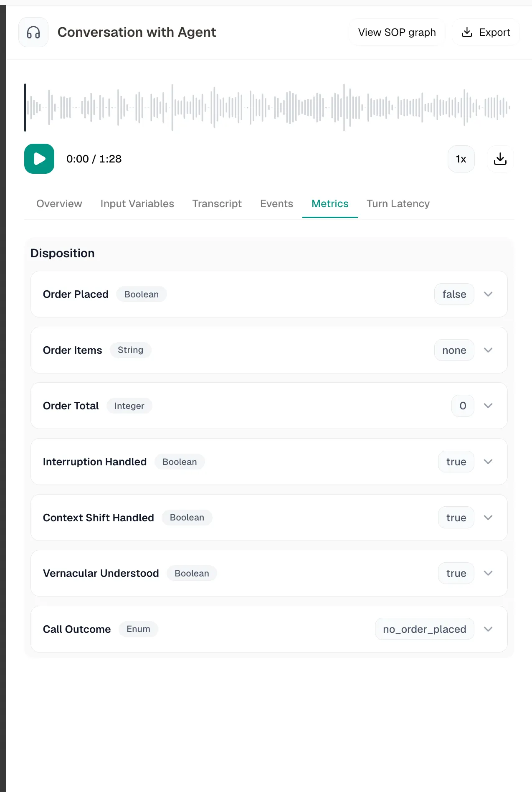Click the Call Outcome label
This screenshot has width=532, height=792.
[77, 629]
